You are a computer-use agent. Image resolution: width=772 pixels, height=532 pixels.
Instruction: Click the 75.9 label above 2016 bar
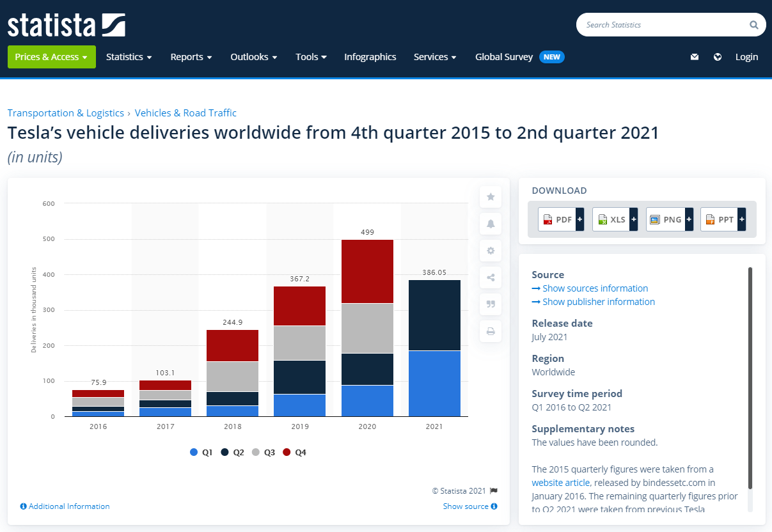click(98, 382)
